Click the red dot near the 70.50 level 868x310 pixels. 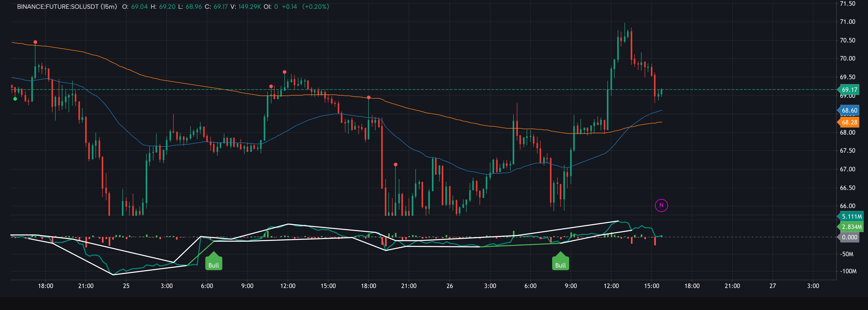(x=35, y=42)
